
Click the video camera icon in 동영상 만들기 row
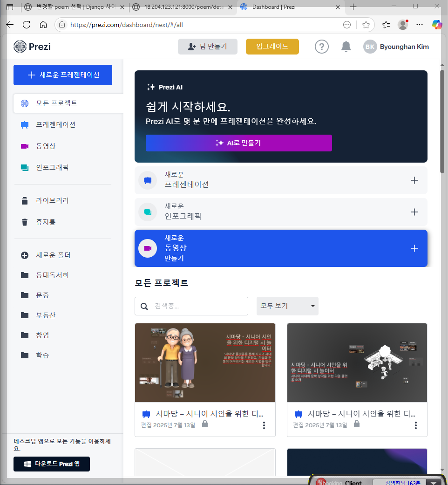pos(148,248)
